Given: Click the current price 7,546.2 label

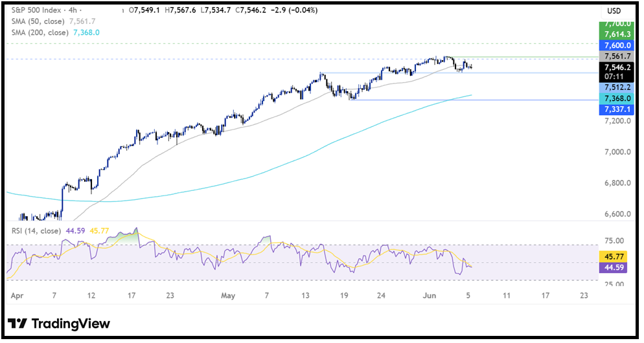Looking at the screenshot, I should 617,68.
